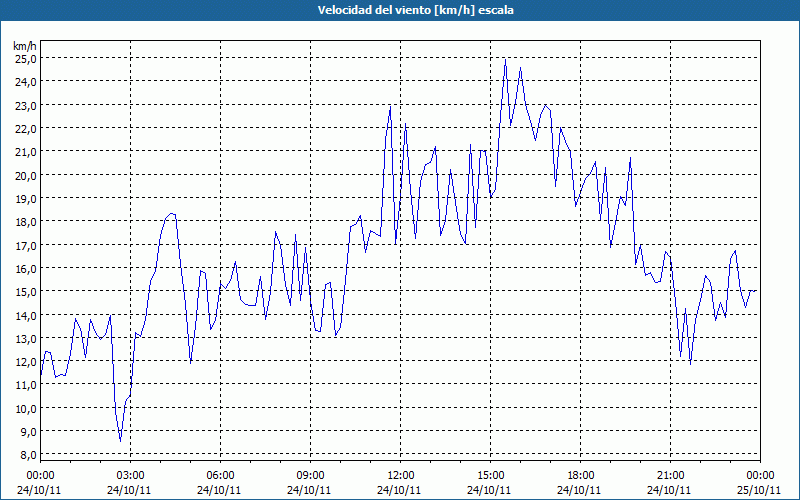The image size is (800, 500).
Task: Click the 8,0 y-axis value
Action: [x=28, y=455]
